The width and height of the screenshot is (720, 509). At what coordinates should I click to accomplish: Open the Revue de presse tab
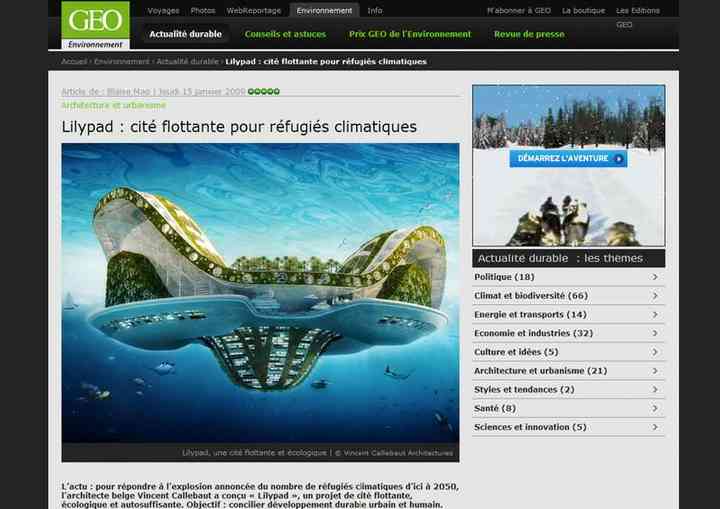[529, 34]
